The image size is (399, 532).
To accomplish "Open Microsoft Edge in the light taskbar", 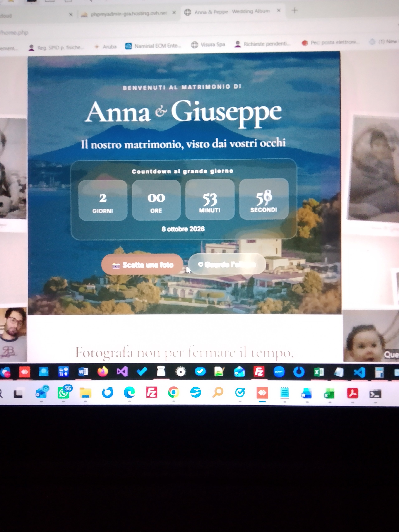I will pyautogui.click(x=129, y=393).
